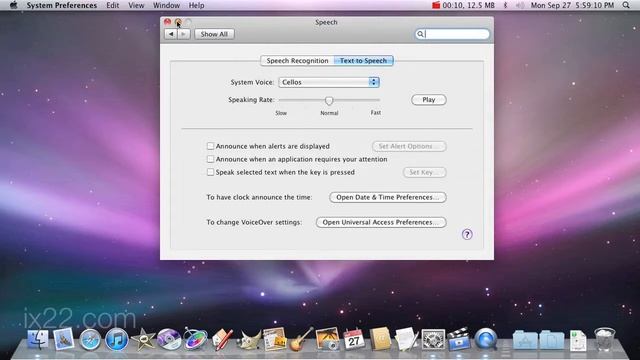Image resolution: width=640 pixels, height=360 pixels.
Task: Click the recording time and size readout
Action: click(469, 5)
